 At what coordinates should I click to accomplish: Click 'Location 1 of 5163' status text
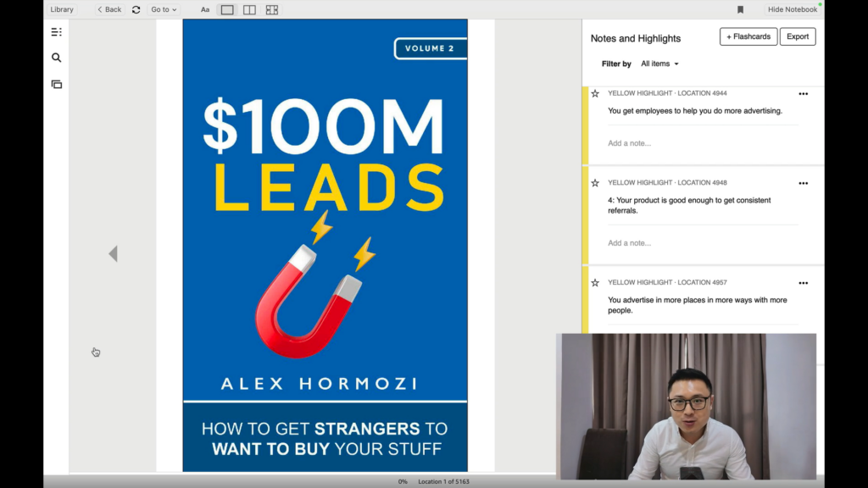point(443,481)
